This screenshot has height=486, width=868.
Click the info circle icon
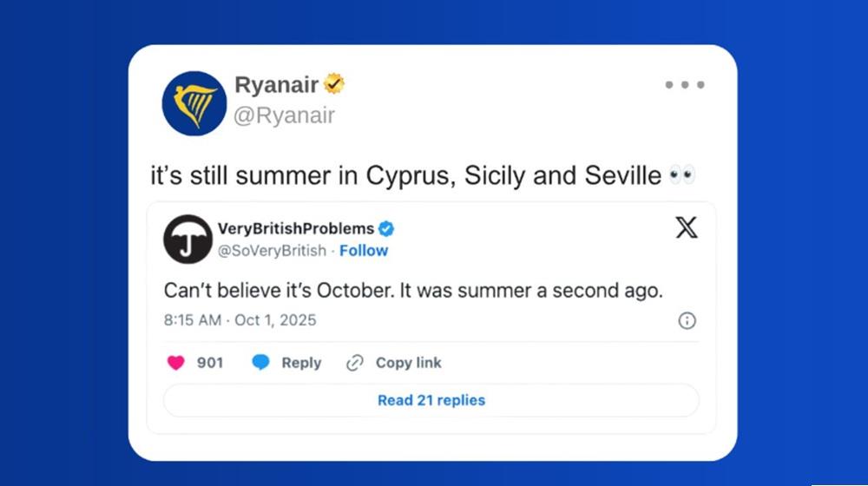pyautogui.click(x=687, y=320)
